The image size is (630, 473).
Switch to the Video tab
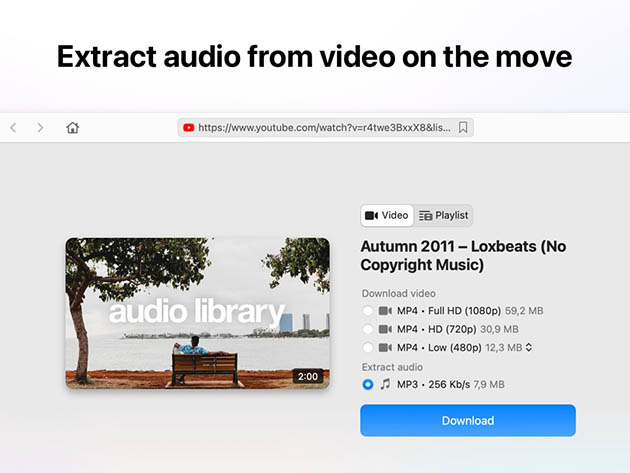(x=387, y=215)
